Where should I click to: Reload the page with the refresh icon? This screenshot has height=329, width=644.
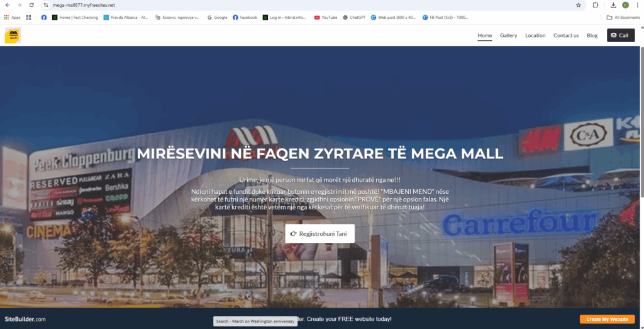point(31,5)
